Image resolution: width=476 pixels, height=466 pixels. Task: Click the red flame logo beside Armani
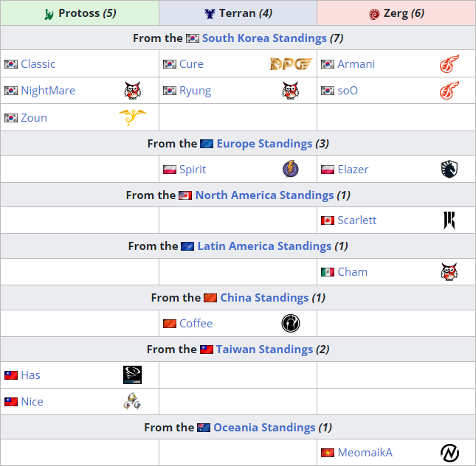pos(449,64)
